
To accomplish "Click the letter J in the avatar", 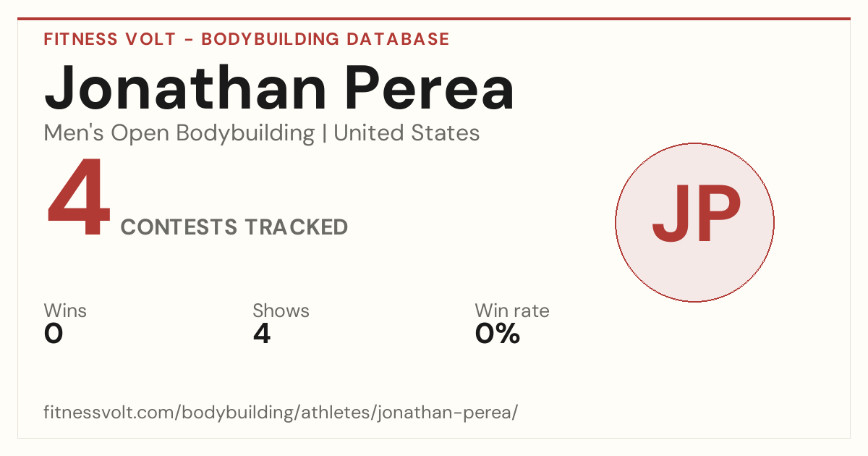I will pos(670,216).
